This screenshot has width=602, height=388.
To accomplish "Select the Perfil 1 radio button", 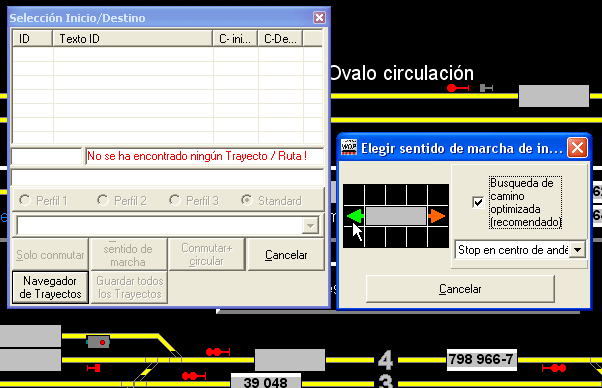I will point(25,200).
